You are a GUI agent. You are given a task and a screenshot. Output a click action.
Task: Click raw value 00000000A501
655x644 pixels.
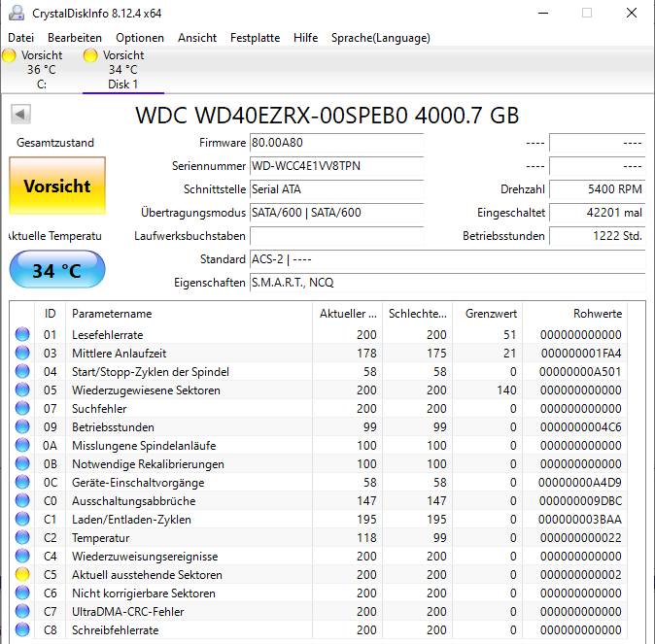click(x=580, y=372)
